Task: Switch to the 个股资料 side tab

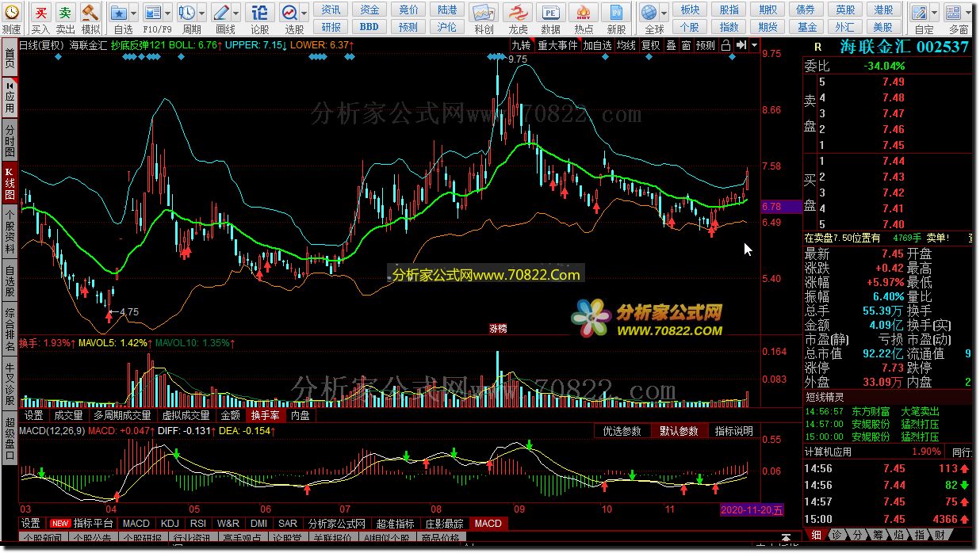Action: point(10,231)
